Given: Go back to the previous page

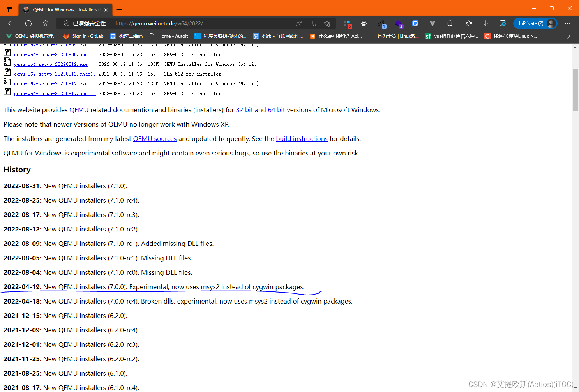Looking at the screenshot, I should pyautogui.click(x=11, y=23).
